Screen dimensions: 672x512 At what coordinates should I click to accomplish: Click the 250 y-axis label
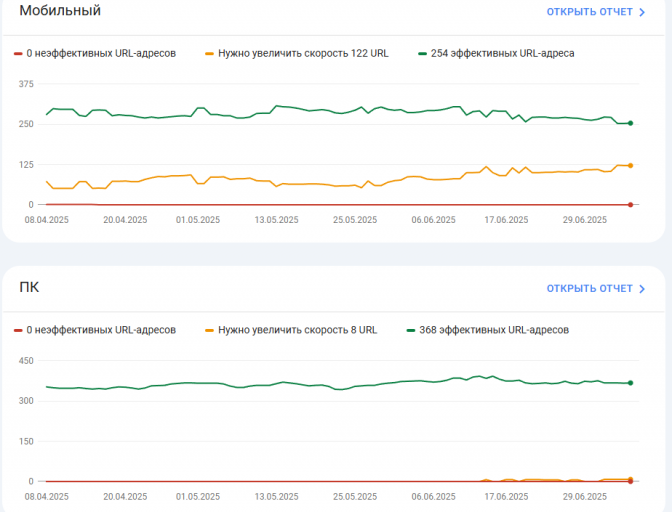(x=26, y=124)
